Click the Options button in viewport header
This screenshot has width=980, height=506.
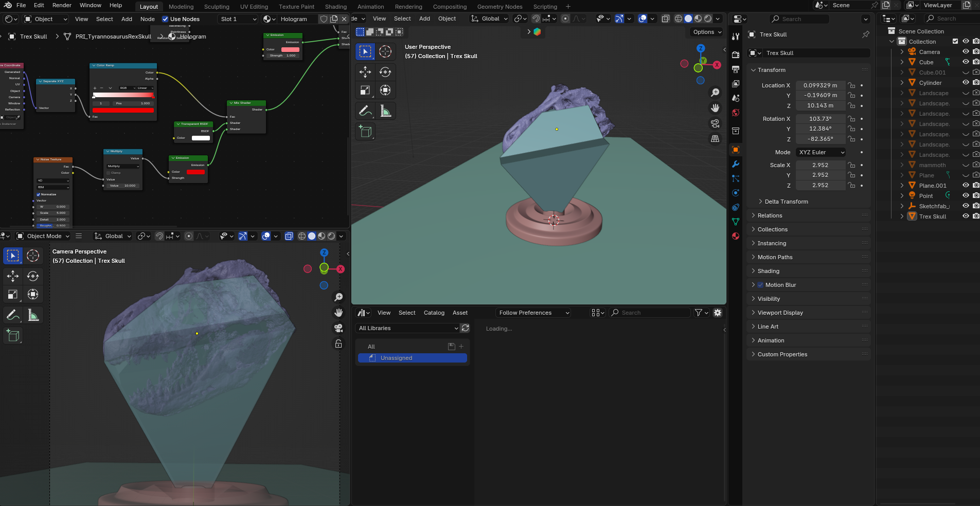[x=706, y=32]
